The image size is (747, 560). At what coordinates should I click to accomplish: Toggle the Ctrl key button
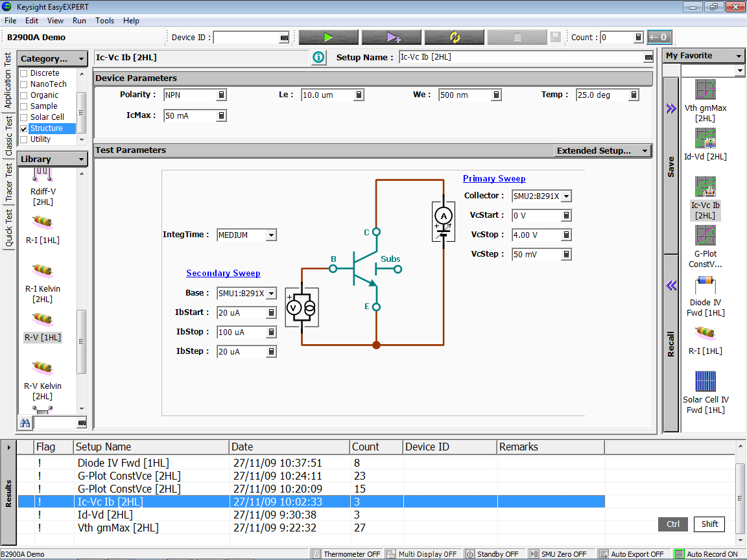point(672,524)
